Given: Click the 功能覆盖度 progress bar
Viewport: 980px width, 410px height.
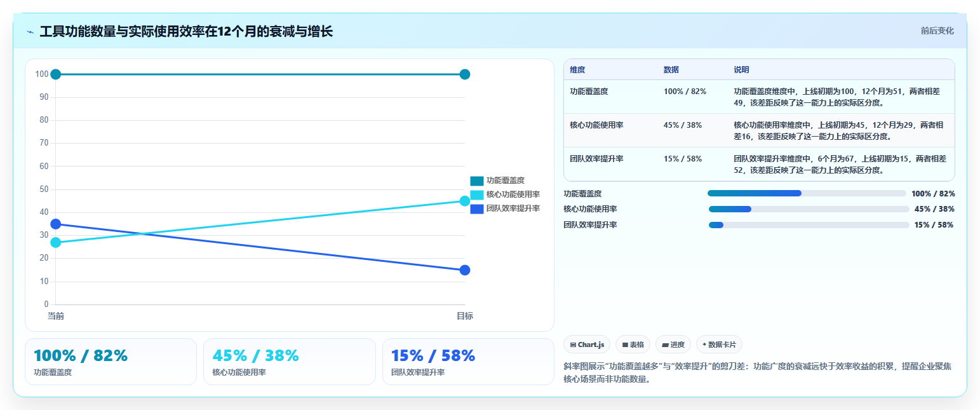Looking at the screenshot, I should pyautogui.click(x=807, y=193).
